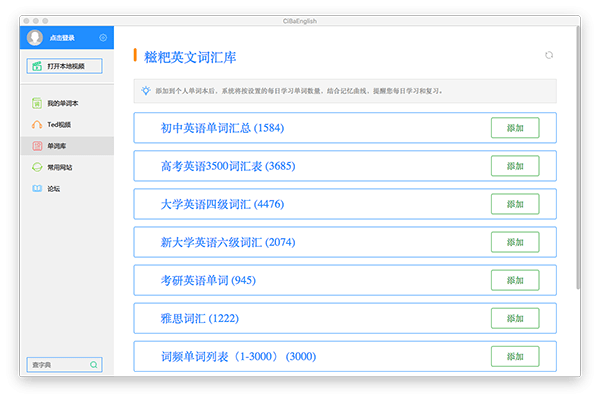
Task: Click the vertical scrollbar on the right
Action: click(x=578, y=157)
